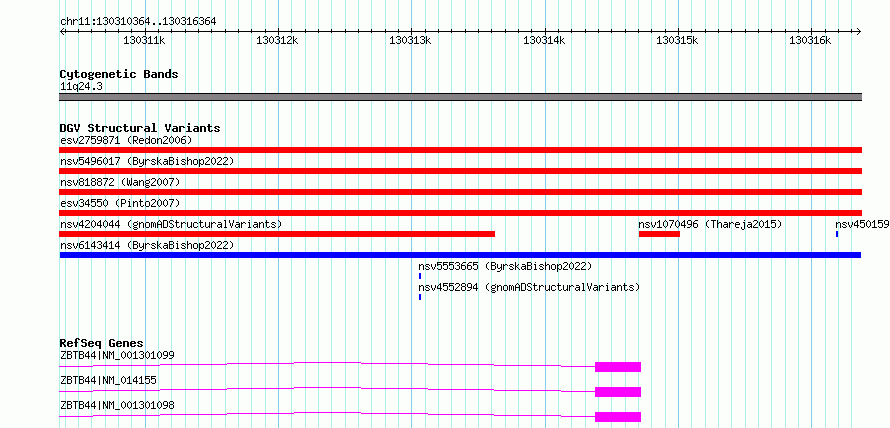Select the small blue mark under nsv450159

pyautogui.click(x=837, y=234)
